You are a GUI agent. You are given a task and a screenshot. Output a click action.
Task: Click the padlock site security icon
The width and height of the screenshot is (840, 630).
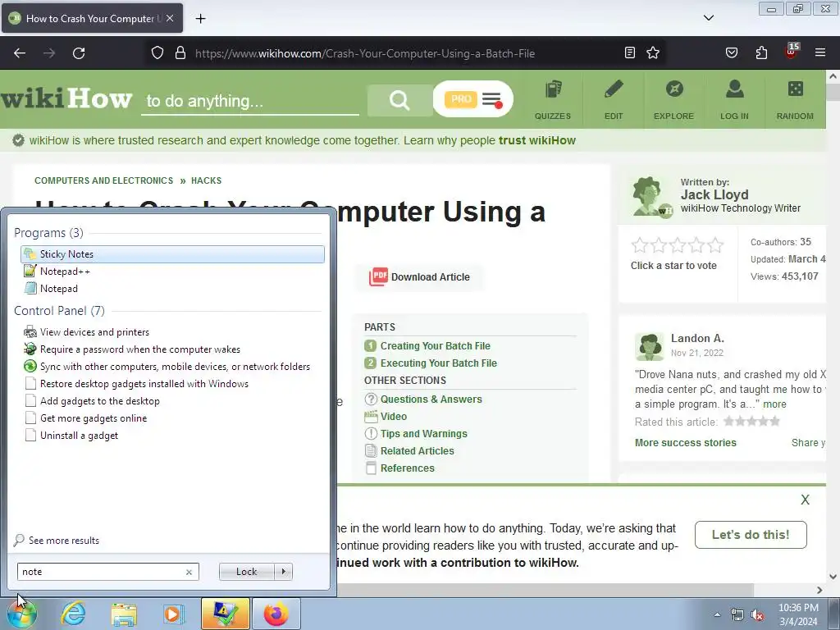coord(180,53)
